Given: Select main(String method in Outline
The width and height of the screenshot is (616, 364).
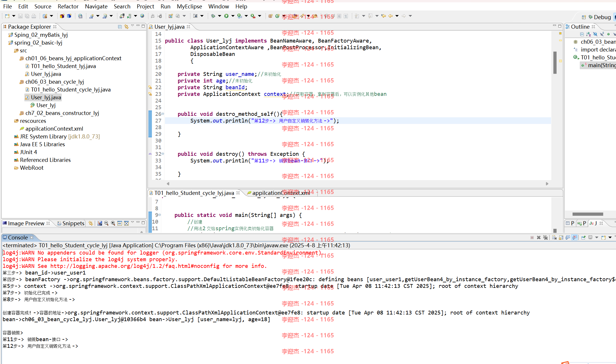Looking at the screenshot, I should pyautogui.click(x=599, y=65).
